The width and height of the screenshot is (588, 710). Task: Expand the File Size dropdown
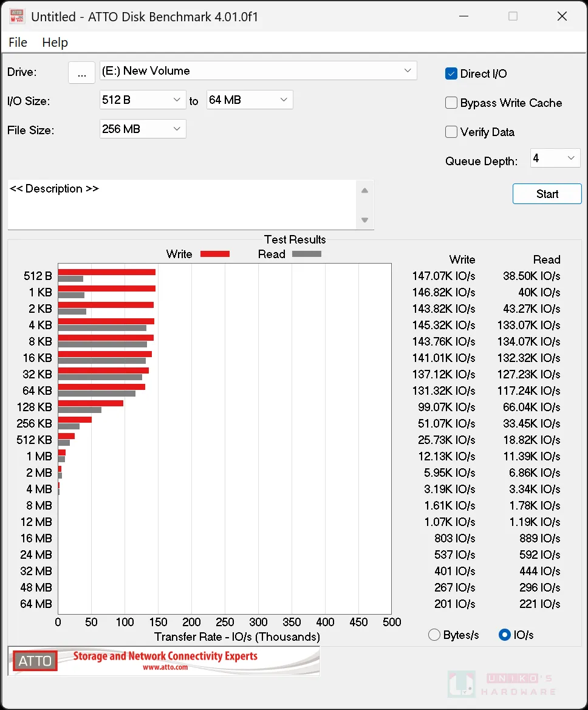coord(143,129)
